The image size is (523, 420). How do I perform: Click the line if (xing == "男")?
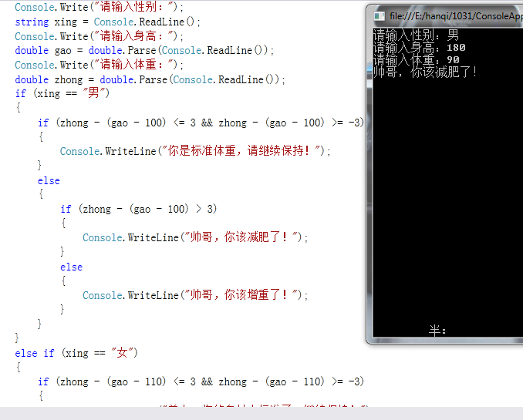(62, 93)
